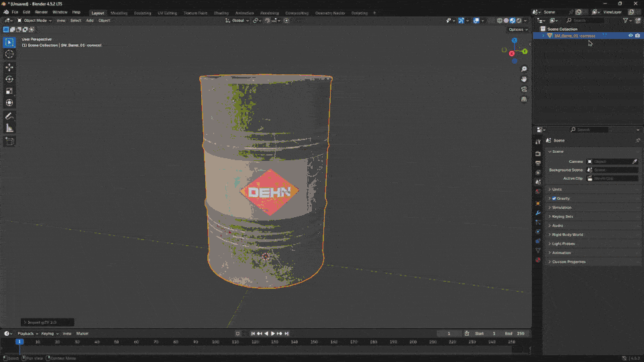Switch to rendered viewport shading

[519, 21]
